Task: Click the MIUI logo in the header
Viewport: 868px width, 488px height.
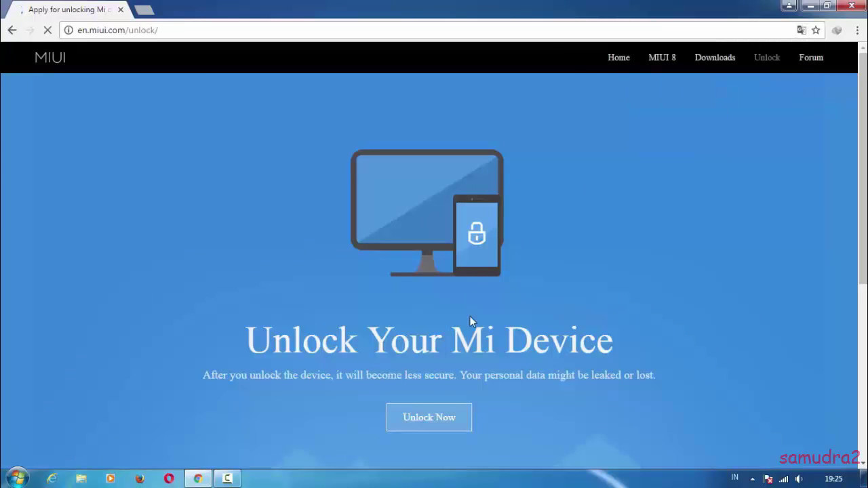Action: (50, 58)
